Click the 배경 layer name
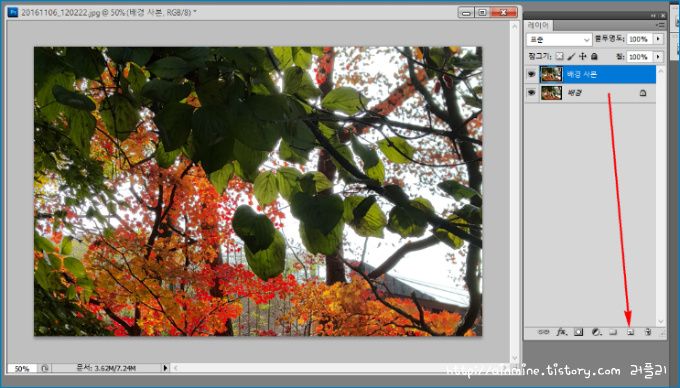 [x=574, y=93]
